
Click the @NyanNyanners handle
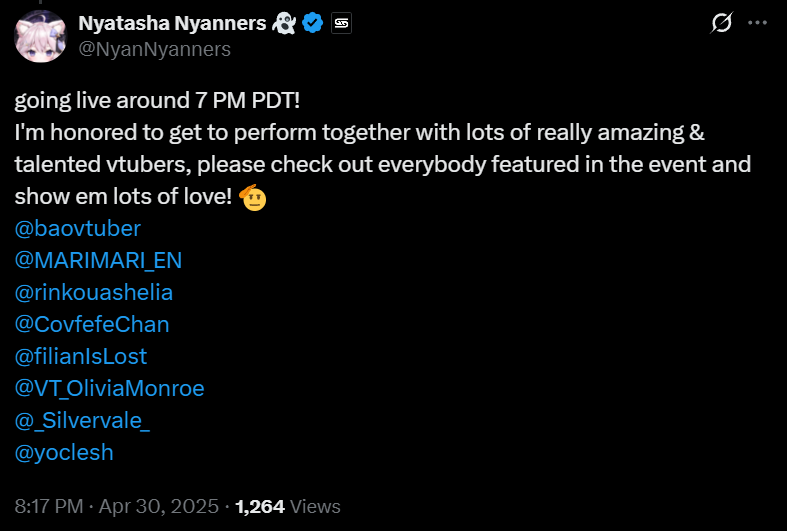154,49
